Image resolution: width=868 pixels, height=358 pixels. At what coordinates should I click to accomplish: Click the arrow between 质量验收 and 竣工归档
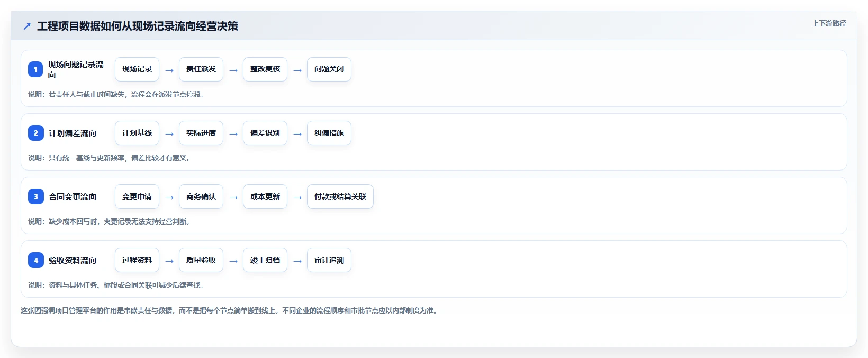click(x=233, y=261)
